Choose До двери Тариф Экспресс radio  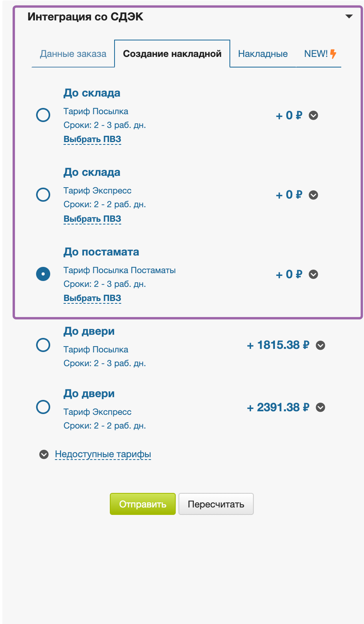[43, 407]
